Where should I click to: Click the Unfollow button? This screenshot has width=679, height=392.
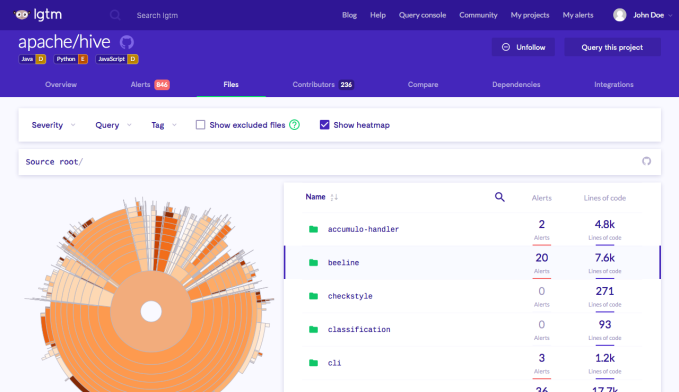[x=523, y=47]
